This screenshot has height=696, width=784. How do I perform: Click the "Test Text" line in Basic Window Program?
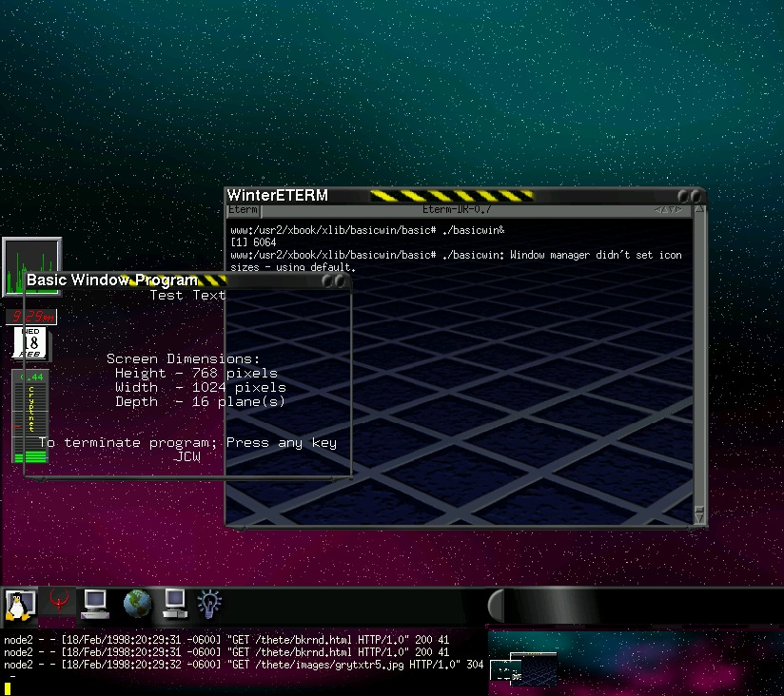[187, 296]
